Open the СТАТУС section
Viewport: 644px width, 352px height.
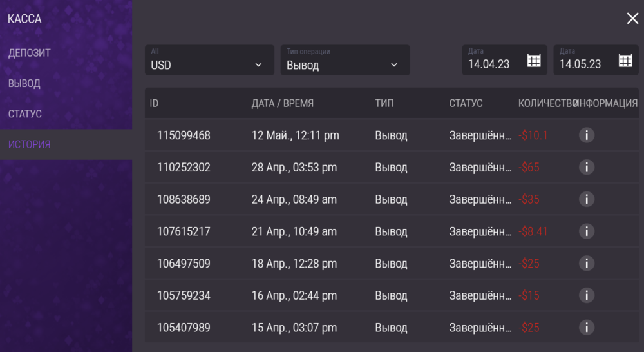[25, 114]
